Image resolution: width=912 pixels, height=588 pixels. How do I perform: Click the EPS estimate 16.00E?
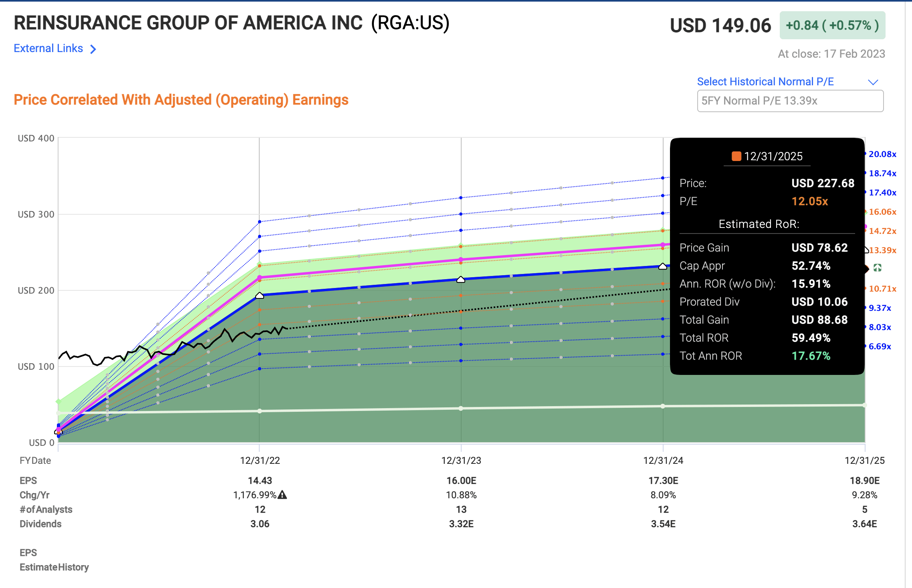tap(461, 481)
